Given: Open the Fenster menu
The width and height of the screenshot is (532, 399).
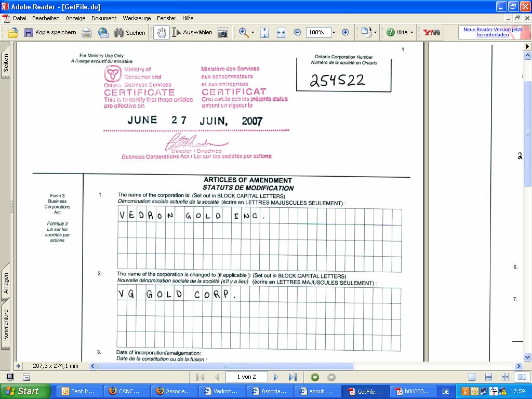Looking at the screenshot, I should click(166, 18).
